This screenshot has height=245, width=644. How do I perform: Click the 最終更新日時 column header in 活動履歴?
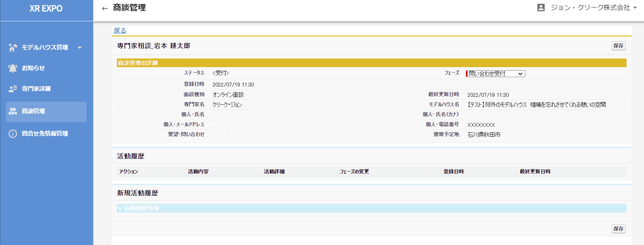click(x=535, y=171)
